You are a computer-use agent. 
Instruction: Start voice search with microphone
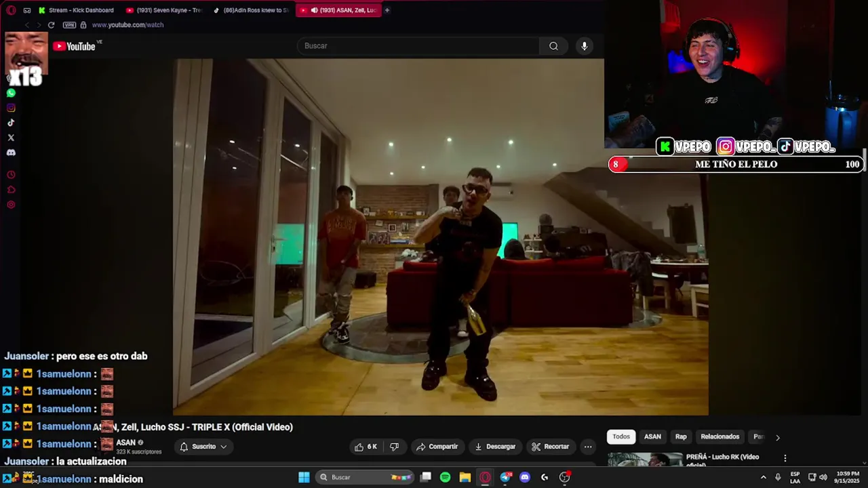(x=585, y=46)
